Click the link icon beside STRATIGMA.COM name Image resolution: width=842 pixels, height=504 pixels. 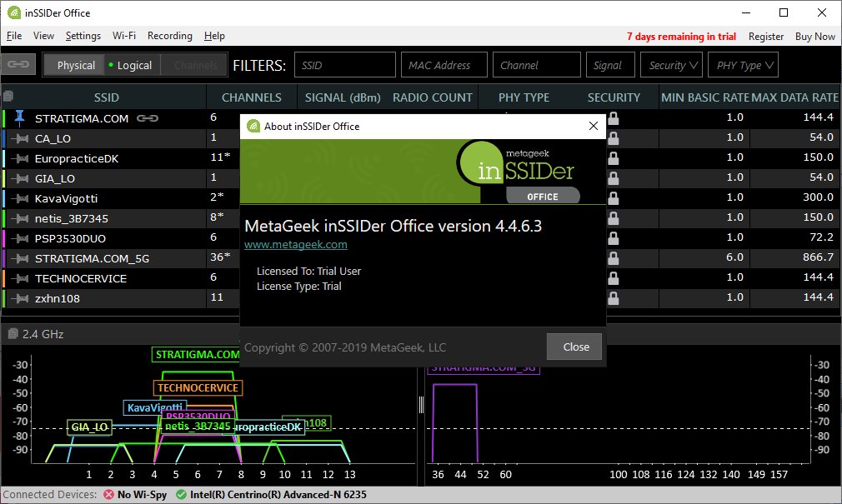[148, 118]
